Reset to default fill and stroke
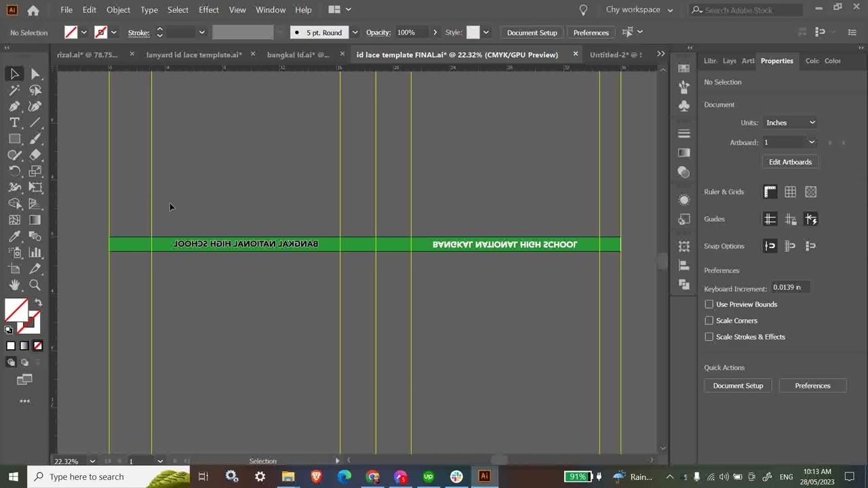The height and width of the screenshot is (488, 868). coord(9,330)
